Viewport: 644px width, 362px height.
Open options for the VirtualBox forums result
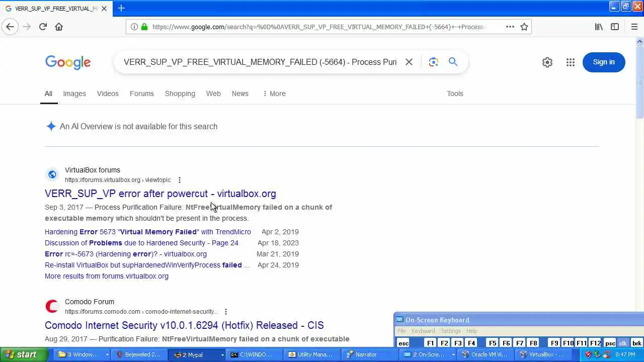[x=179, y=180]
